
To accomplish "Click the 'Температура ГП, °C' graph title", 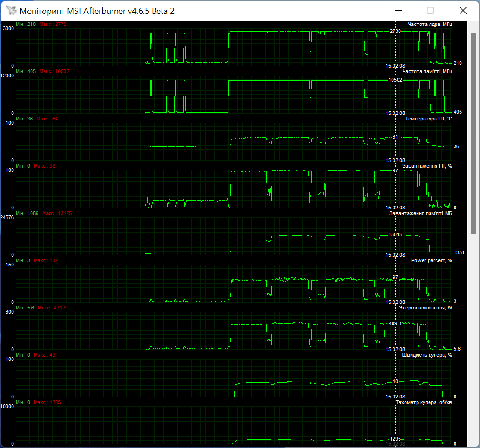I will click(x=429, y=119).
